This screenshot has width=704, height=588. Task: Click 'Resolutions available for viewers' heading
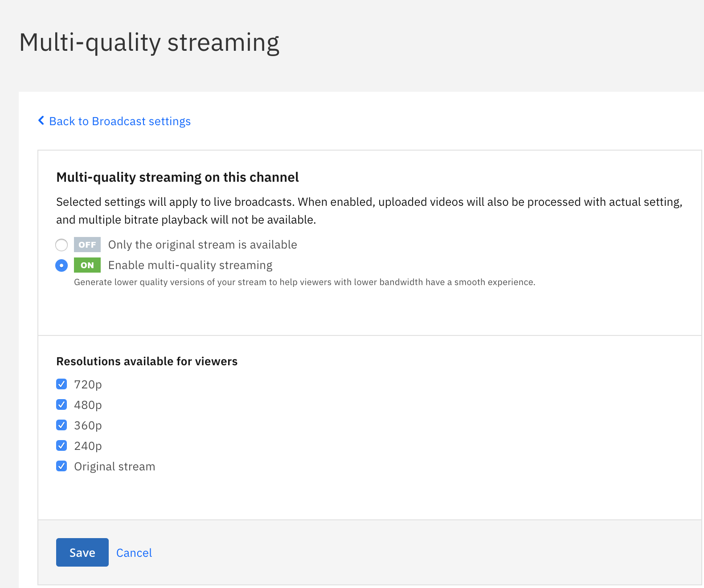pyautogui.click(x=147, y=361)
